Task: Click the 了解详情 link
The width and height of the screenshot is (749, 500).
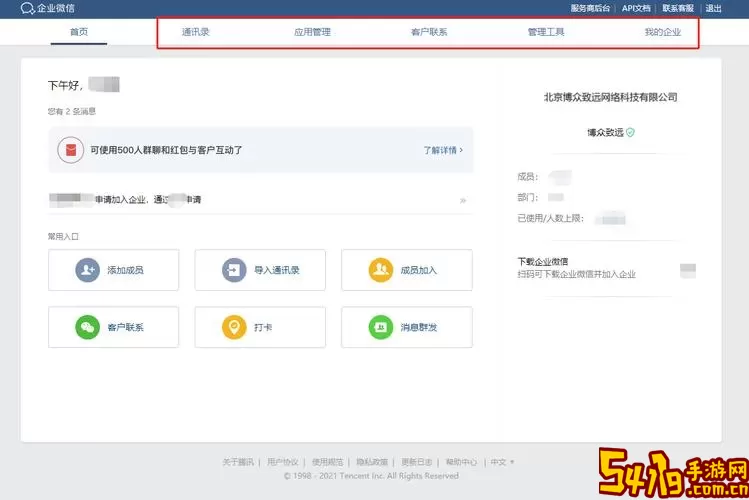Action: tap(443, 150)
